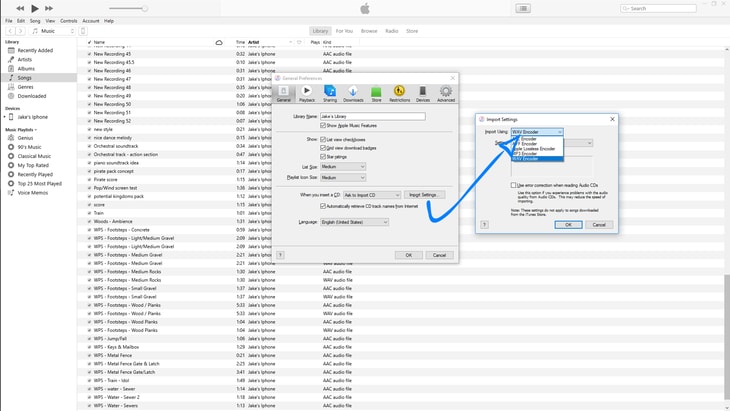The width and height of the screenshot is (730, 411).
Task: Toggle checkbox for Pirate score song
Action: coord(89,180)
